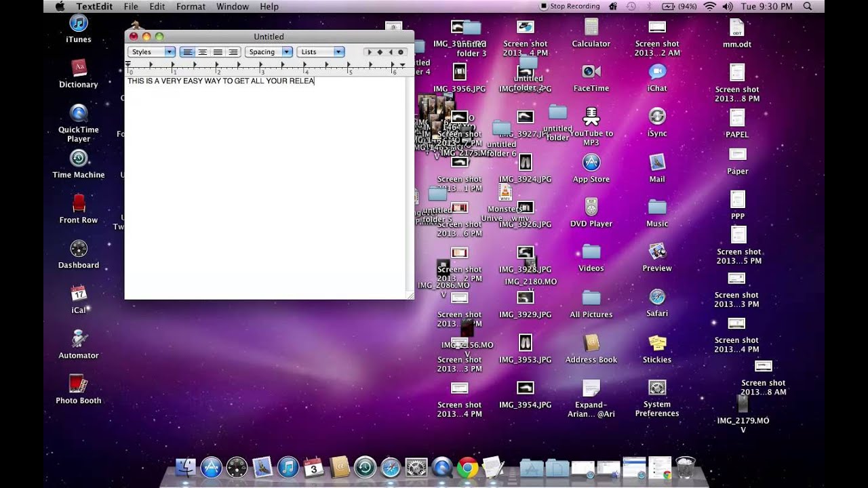Screen dimensions: 868x488
Task: Open the Help menu
Action: coord(269,6)
